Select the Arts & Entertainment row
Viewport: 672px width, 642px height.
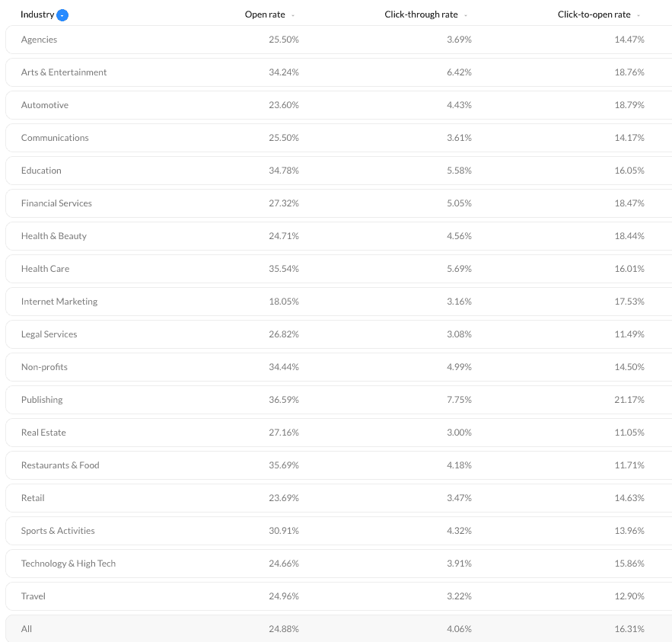point(339,72)
